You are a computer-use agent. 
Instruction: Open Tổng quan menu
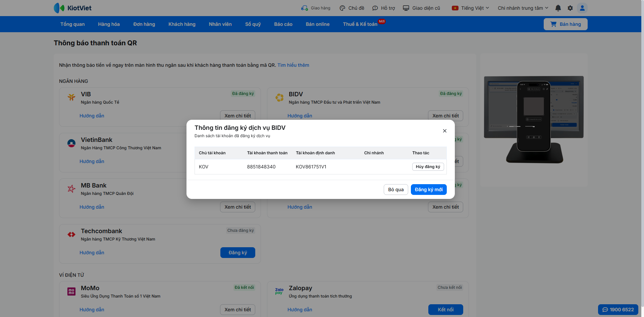pos(72,24)
